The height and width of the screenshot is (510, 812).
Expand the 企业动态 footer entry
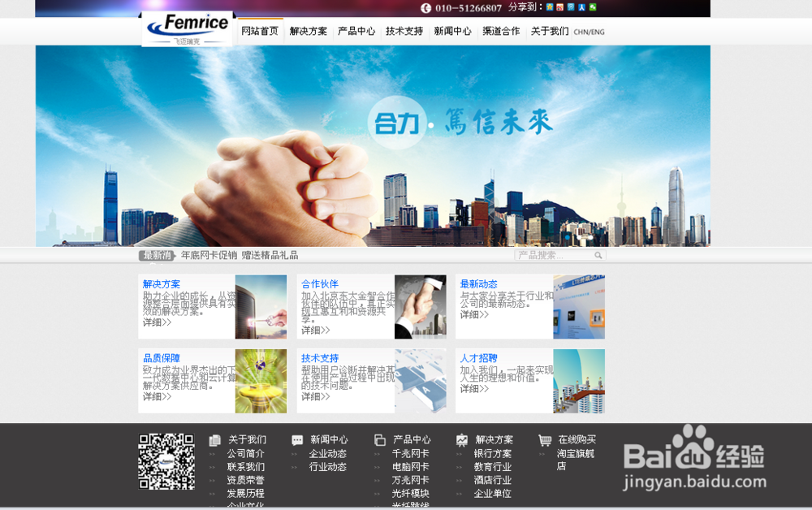[x=329, y=453]
